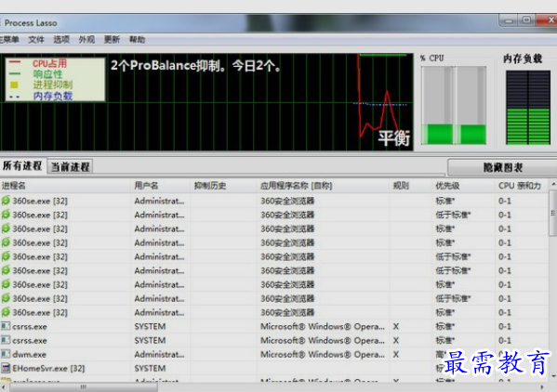Image resolution: width=557 pixels, height=392 pixels.
Task: Click the process list vertical scrollbar thumb
Action: 552,213
